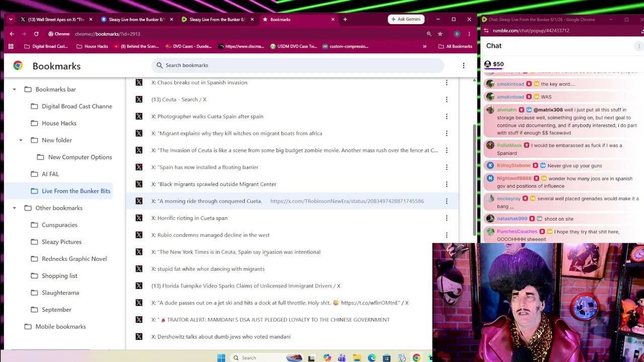Select the Rednecks Graphic Novel folder
This screenshot has width=644, height=362.
(x=68, y=259)
